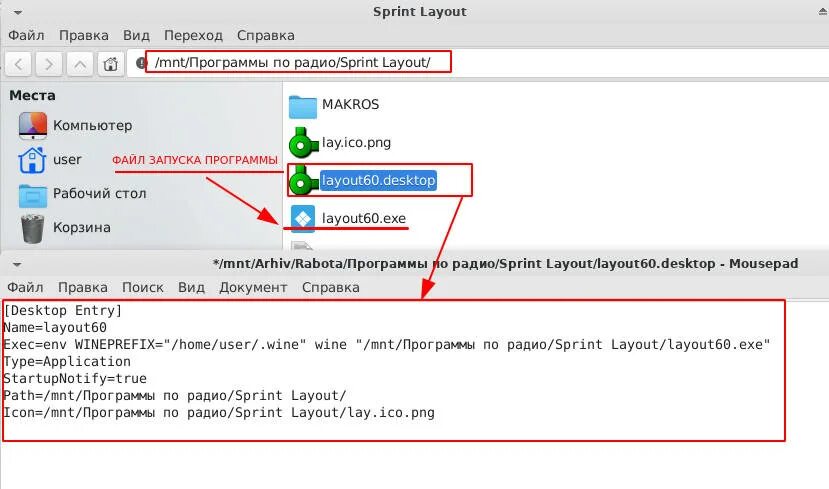Screen dimensions: 829x489
Task: Place cursor on the Exec=env WINEPREFIX line
Action: pyautogui.click(x=386, y=344)
